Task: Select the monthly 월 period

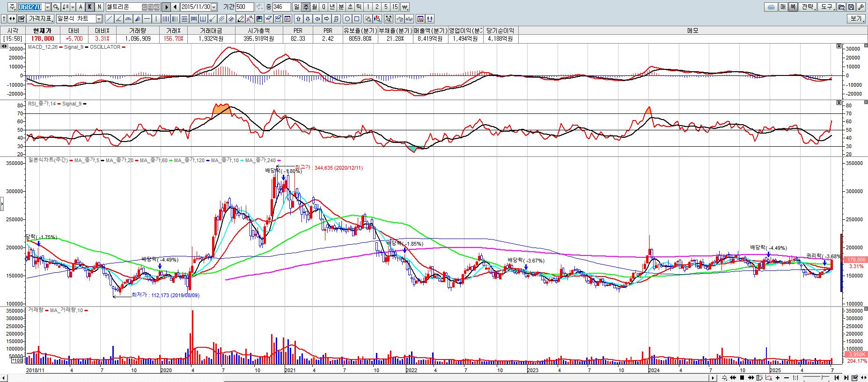Action: [x=314, y=7]
